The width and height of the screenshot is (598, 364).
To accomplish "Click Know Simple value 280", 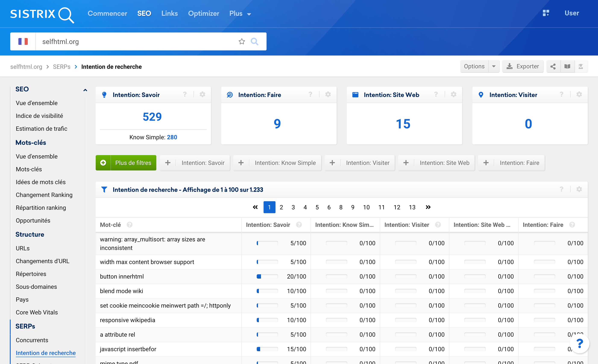I will click(172, 137).
